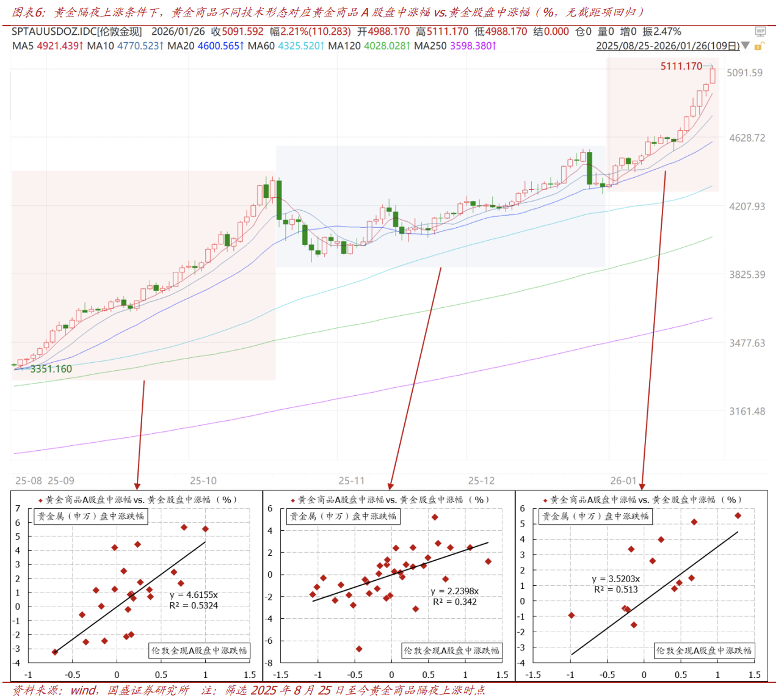
Task: Click the 2025/08/25-2026/01/26 date range link
Action: click(667, 46)
